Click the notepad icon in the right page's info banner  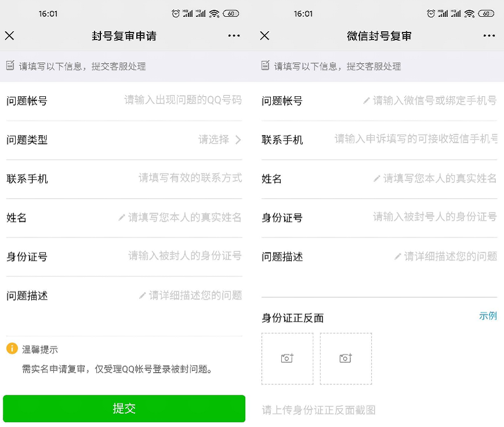tap(266, 65)
